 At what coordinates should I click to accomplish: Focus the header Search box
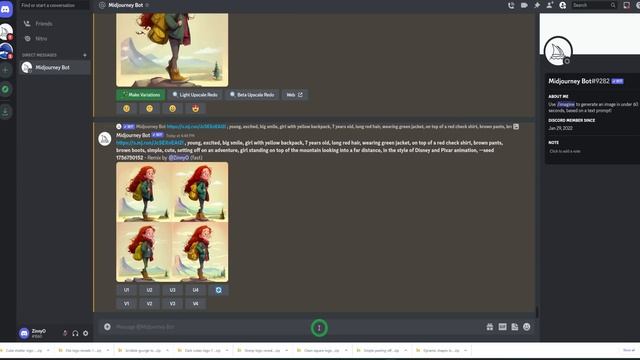coord(593,5)
